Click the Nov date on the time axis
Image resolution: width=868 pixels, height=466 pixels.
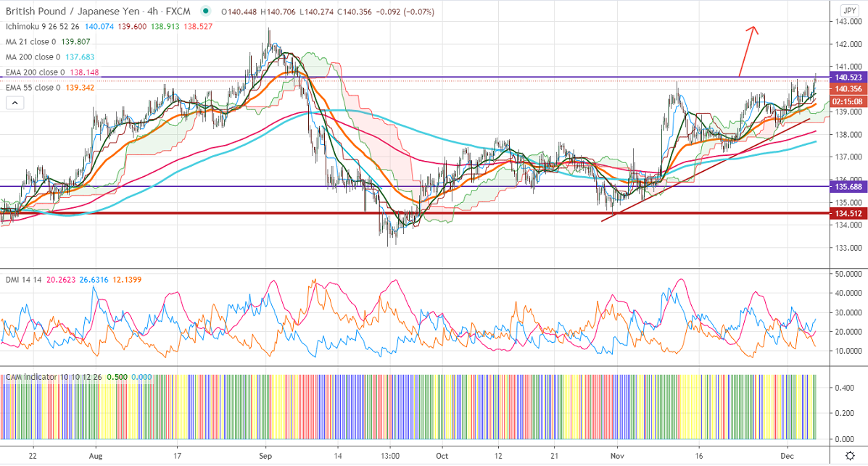tap(617, 456)
